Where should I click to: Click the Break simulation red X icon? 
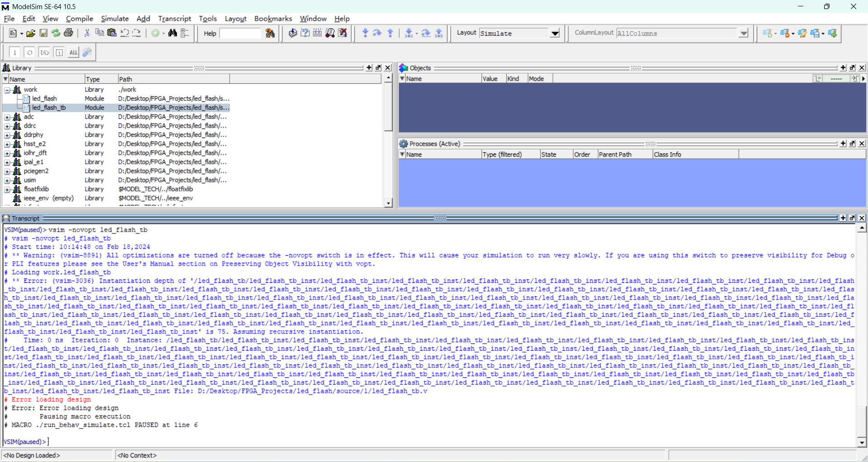(x=343, y=33)
